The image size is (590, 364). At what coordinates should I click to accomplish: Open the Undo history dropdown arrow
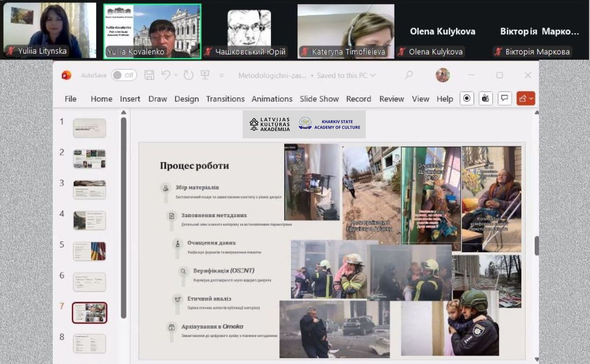(x=176, y=75)
